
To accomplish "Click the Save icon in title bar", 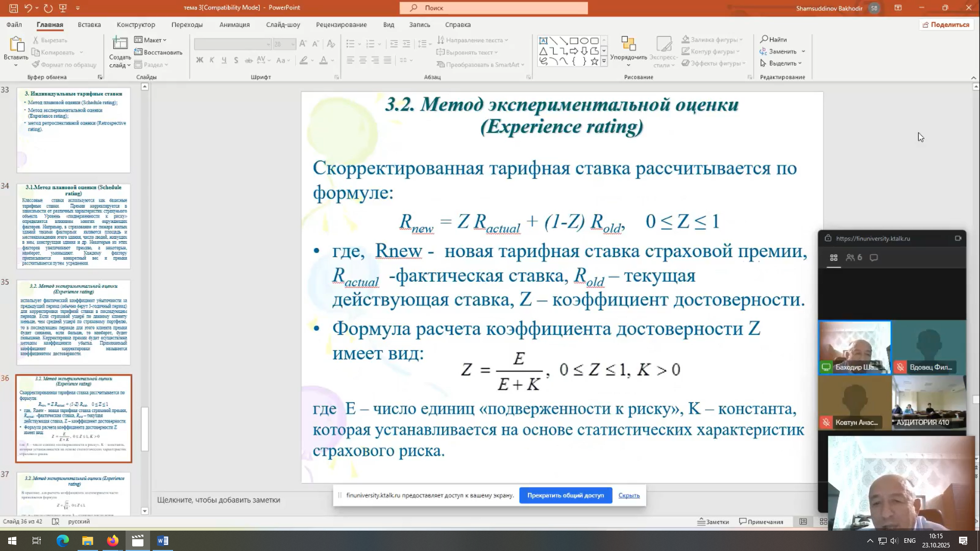I will 14,8.
